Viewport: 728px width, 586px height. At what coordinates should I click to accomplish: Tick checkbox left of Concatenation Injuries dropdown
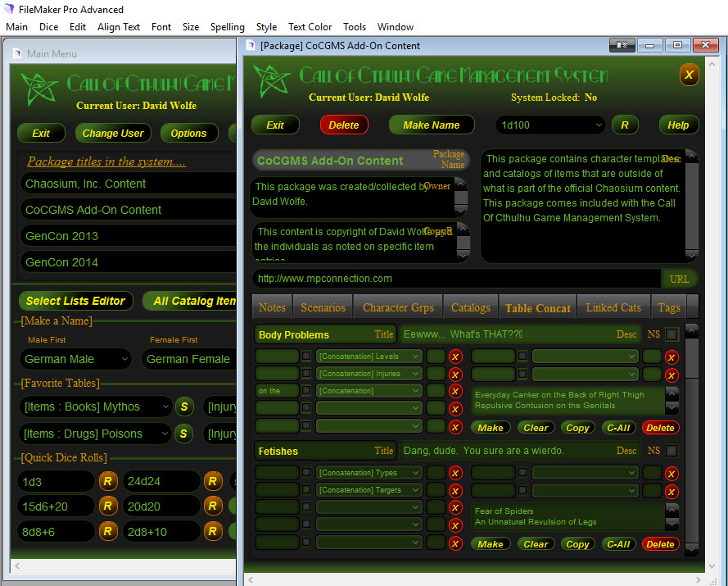coord(306,374)
